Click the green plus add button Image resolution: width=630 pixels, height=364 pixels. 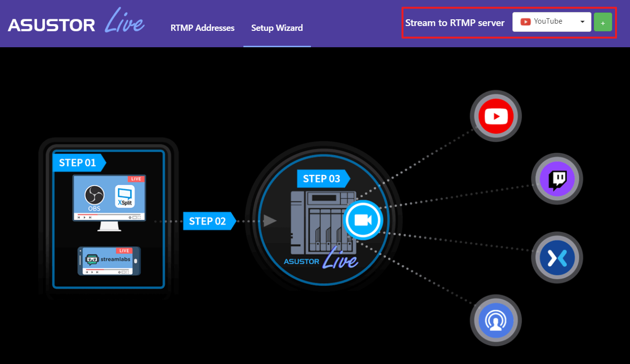603,22
